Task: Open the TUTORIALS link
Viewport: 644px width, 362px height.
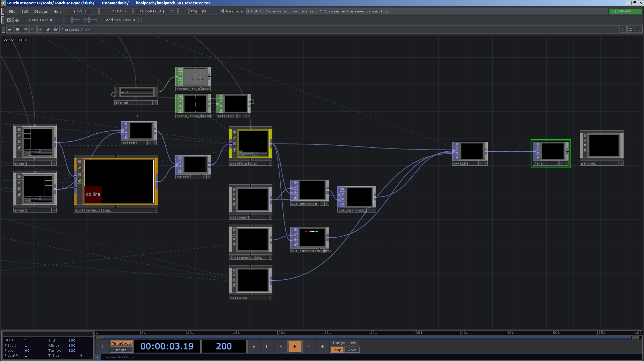Action: [x=150, y=11]
